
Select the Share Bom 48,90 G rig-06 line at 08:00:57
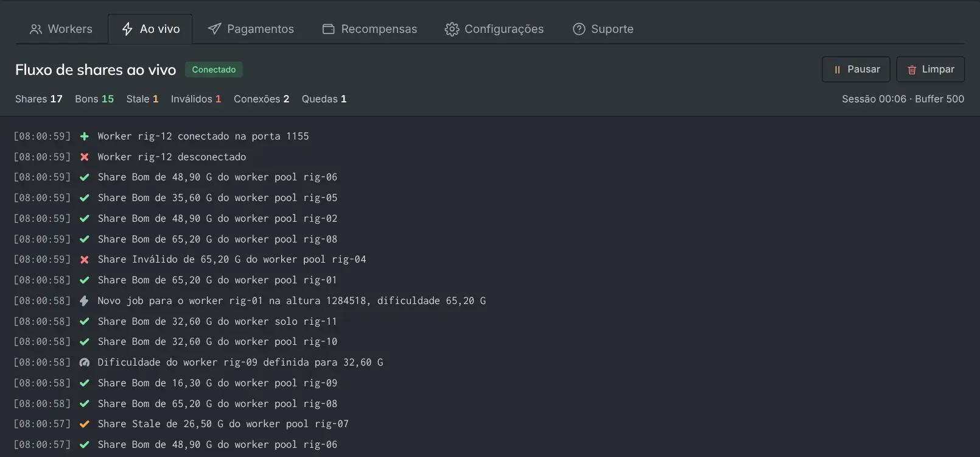217,445
